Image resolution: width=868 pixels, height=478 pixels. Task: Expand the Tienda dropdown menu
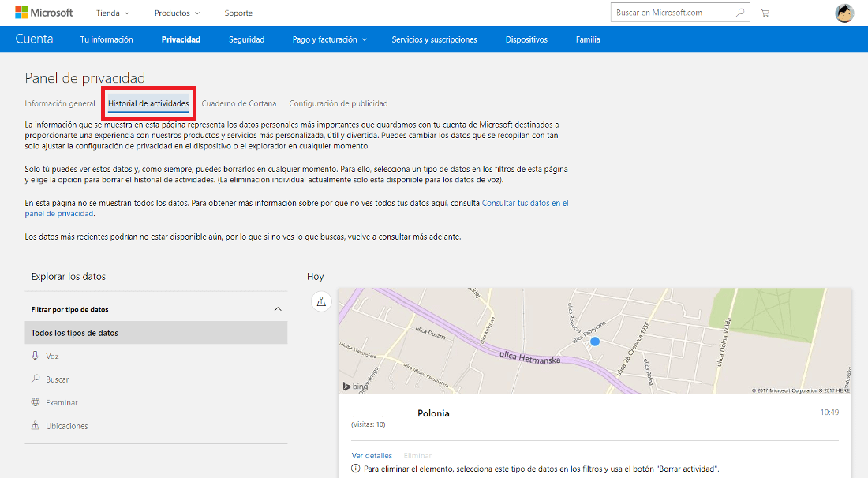tap(112, 13)
